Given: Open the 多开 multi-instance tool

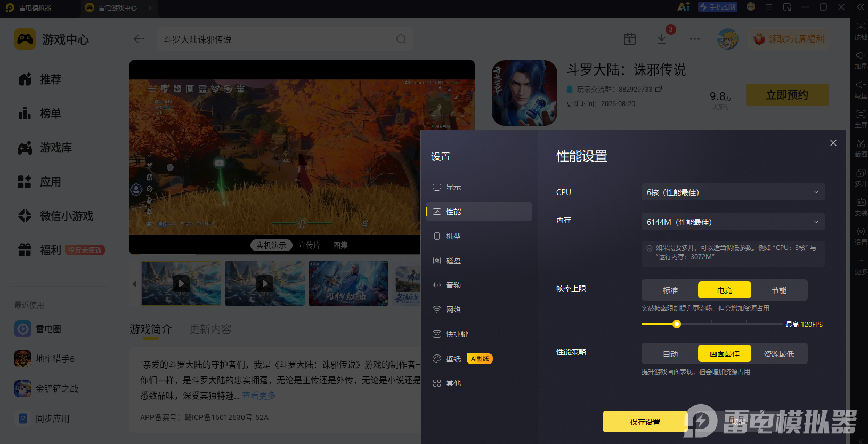Looking at the screenshot, I should coord(861,177).
